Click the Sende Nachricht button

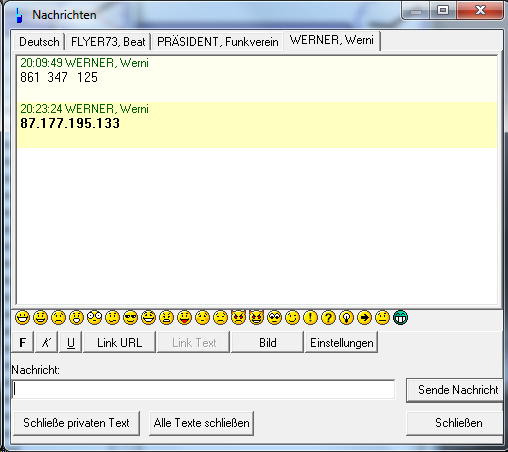click(455, 390)
